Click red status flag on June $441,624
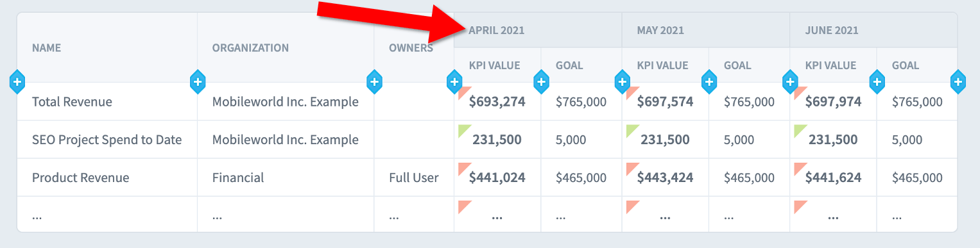Image resolution: width=980 pixels, height=248 pixels. point(800,168)
